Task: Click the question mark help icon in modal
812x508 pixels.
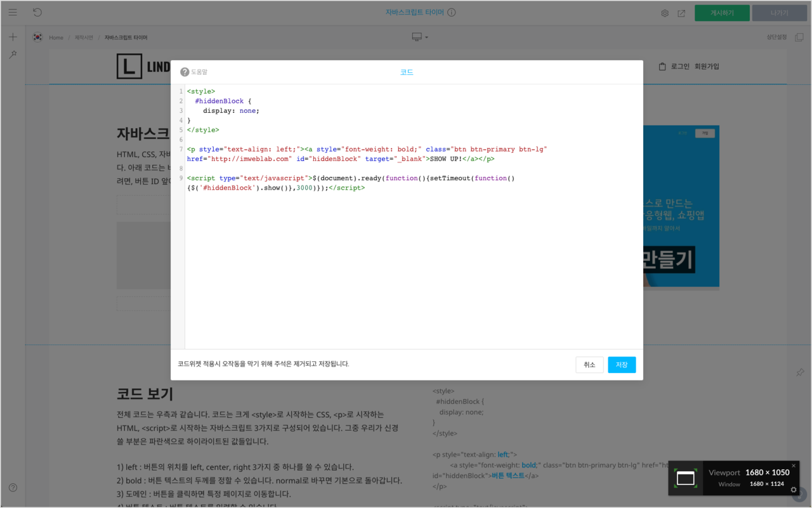Action: (185, 72)
